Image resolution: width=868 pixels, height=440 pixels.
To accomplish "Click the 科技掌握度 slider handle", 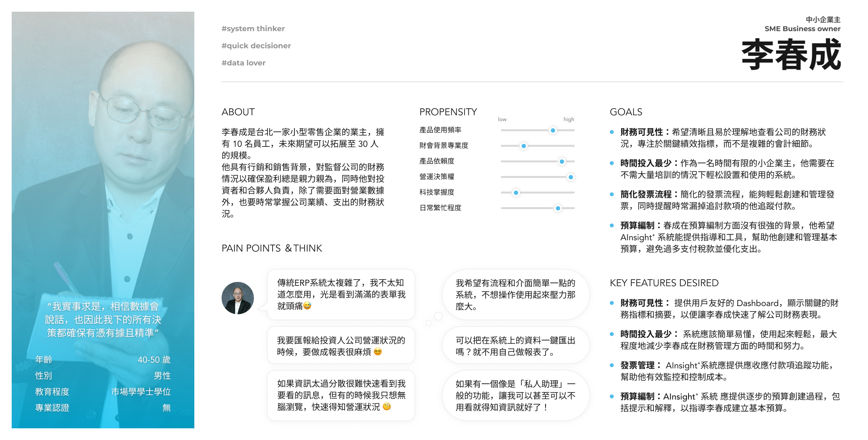I will (x=516, y=193).
